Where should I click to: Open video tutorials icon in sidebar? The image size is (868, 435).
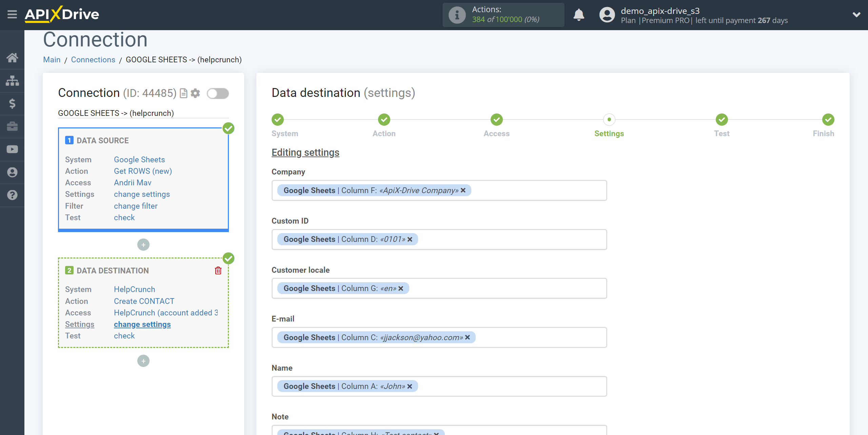click(x=12, y=149)
